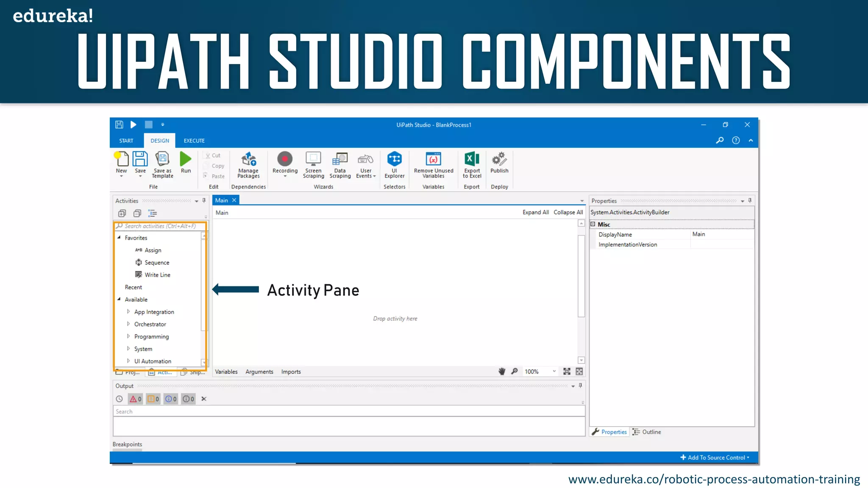
Task: Click Add To Source Control
Action: pos(715,457)
